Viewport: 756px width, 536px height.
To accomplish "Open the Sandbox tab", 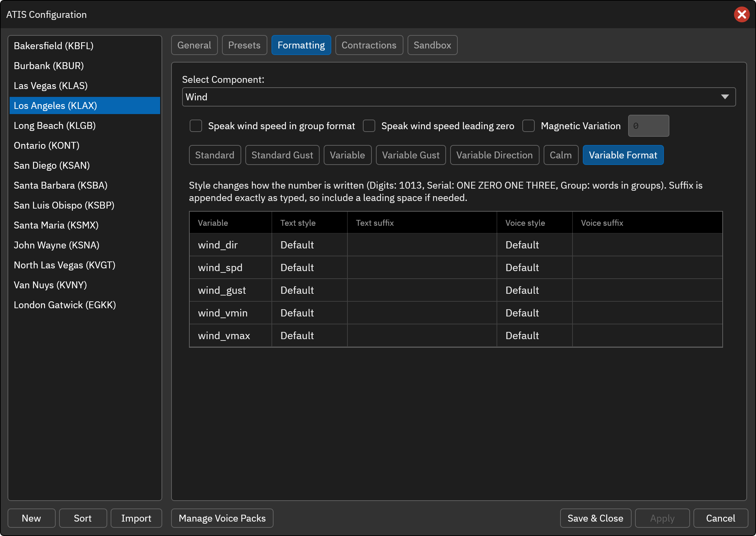I will (432, 45).
